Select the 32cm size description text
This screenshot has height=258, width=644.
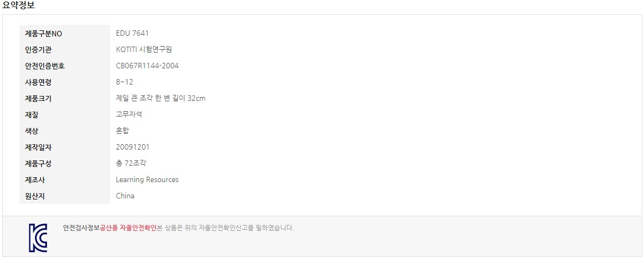point(161,99)
